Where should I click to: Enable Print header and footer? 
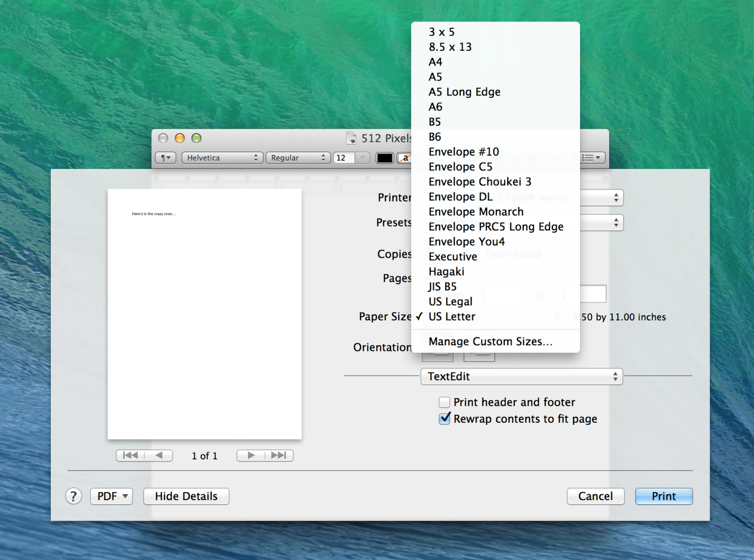444,402
